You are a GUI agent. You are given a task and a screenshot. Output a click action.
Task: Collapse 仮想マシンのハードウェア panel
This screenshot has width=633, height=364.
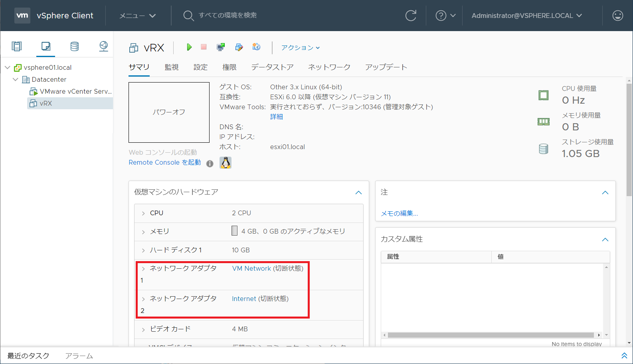pyautogui.click(x=358, y=193)
